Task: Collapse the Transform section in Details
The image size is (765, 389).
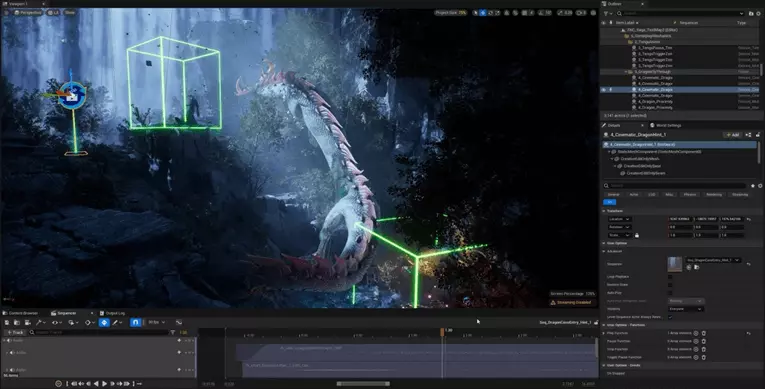Action: point(604,211)
